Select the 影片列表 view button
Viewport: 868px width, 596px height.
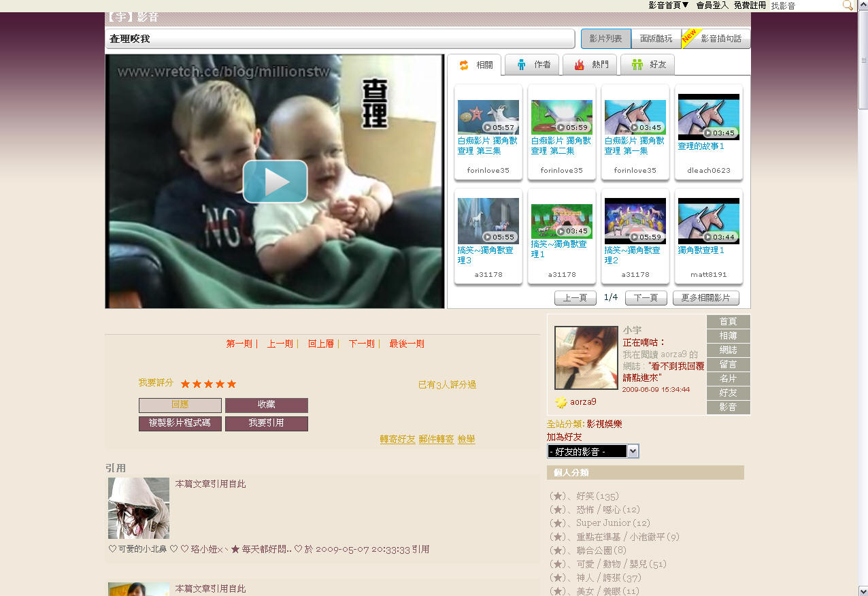pyautogui.click(x=606, y=39)
